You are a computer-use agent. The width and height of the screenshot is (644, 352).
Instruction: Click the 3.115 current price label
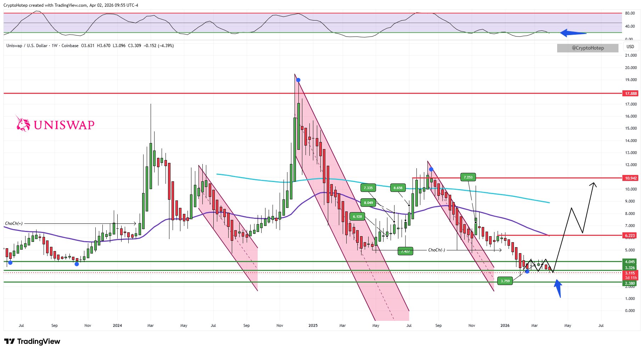(630, 273)
